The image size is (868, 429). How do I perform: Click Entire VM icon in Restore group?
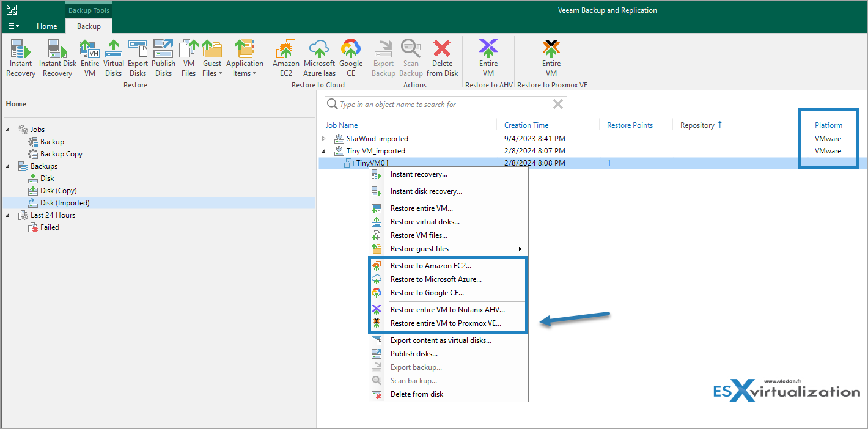click(90, 58)
